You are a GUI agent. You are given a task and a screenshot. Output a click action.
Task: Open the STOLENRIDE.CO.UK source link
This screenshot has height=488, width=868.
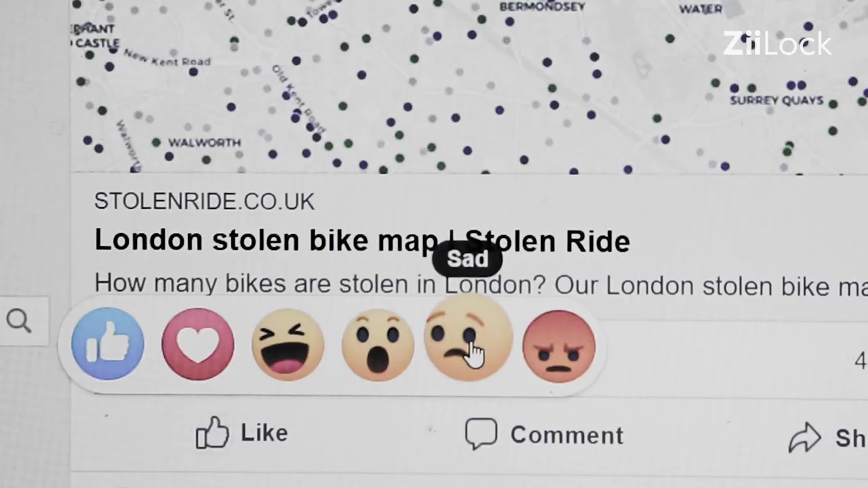[204, 201]
